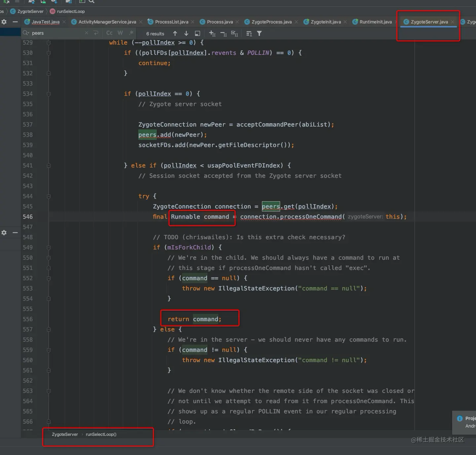The height and width of the screenshot is (455, 476).
Task: Click inside the peers search input field
Action: point(56,33)
